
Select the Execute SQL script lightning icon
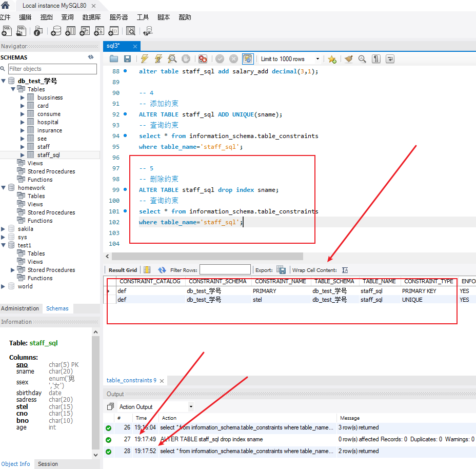145,58
